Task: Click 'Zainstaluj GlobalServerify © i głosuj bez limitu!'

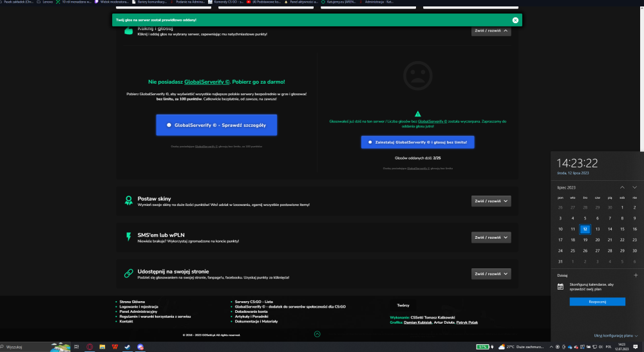Action: tap(418, 142)
